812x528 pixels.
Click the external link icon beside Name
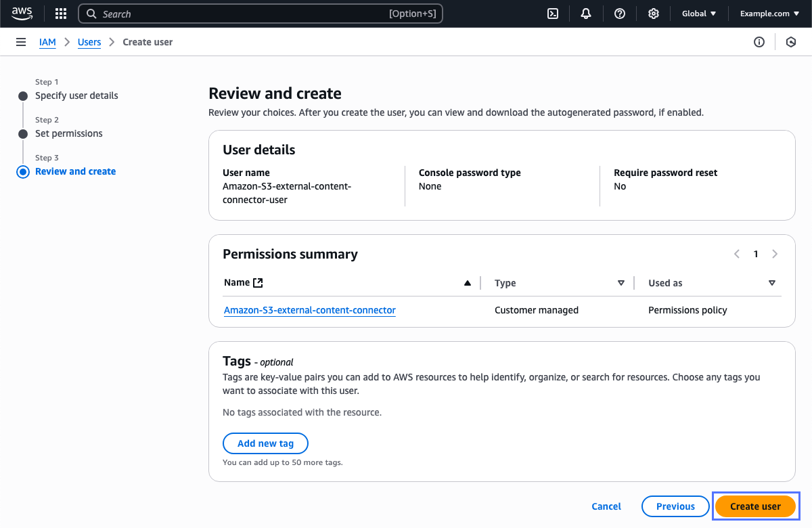[258, 283]
